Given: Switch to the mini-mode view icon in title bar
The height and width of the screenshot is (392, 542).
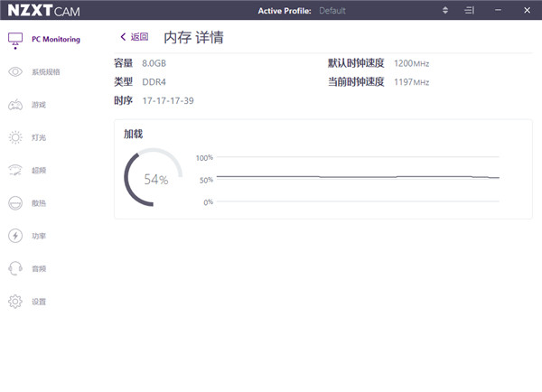Looking at the screenshot, I should point(469,10).
